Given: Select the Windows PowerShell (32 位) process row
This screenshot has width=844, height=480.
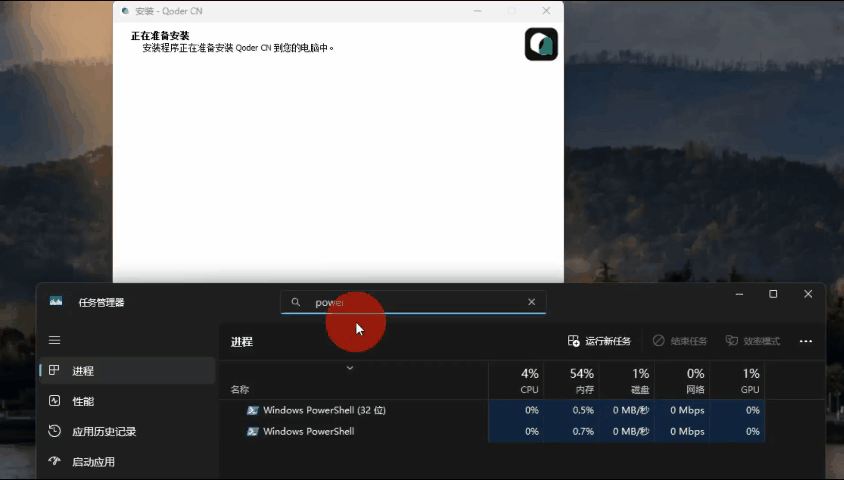Looking at the screenshot, I should click(492, 410).
